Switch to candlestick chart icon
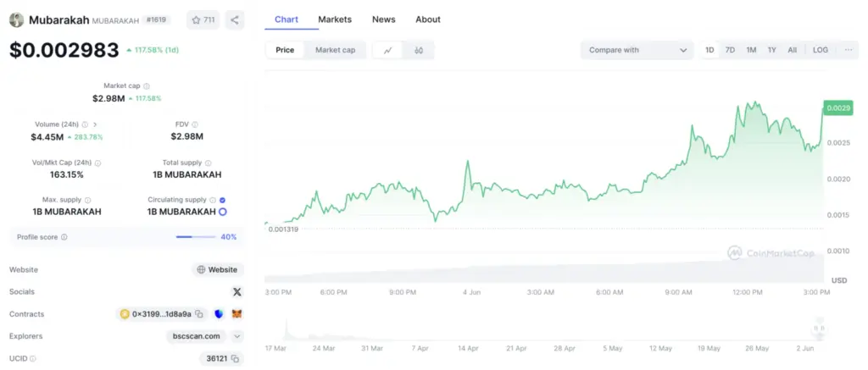This screenshot has width=868, height=370. [419, 50]
